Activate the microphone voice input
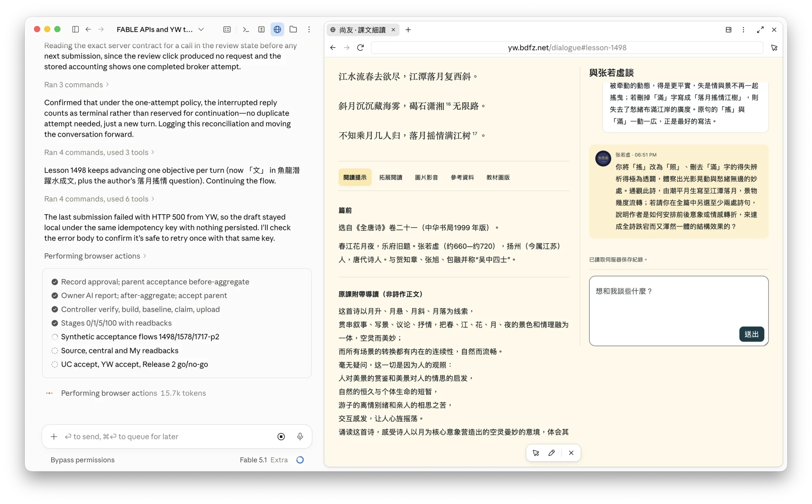 click(300, 437)
